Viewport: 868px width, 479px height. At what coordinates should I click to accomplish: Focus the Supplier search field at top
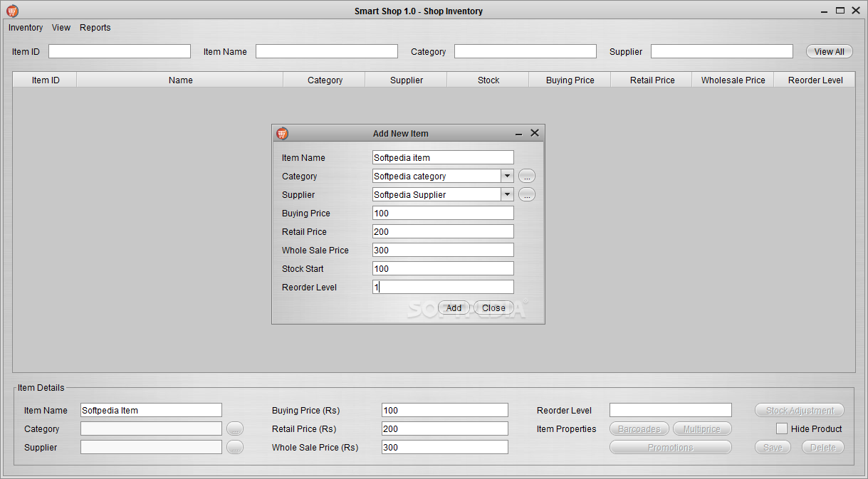click(722, 51)
